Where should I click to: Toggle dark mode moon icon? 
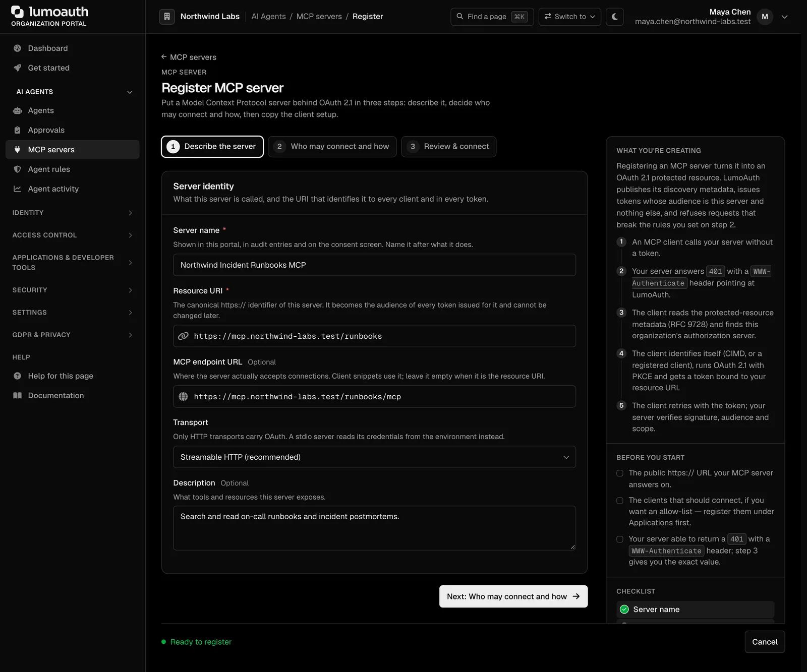[615, 17]
